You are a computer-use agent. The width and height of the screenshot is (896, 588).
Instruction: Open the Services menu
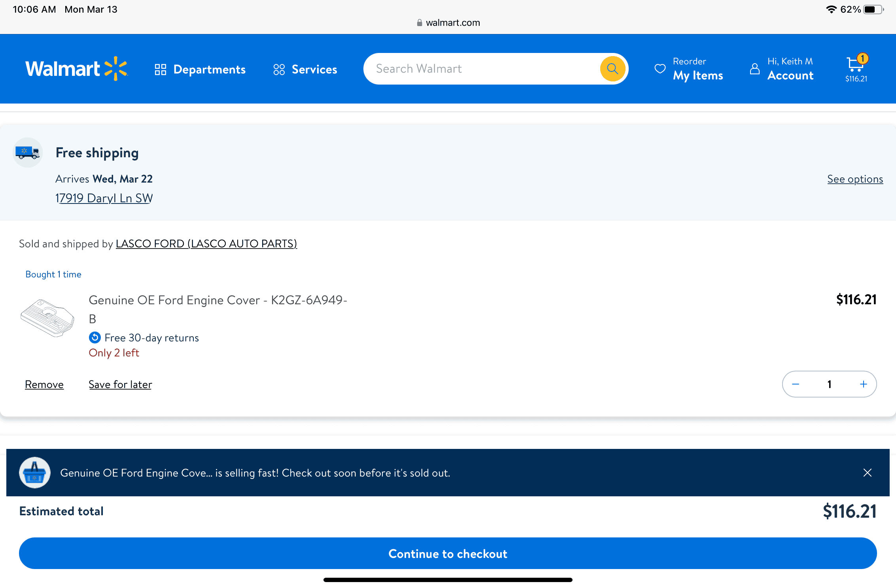coord(305,69)
